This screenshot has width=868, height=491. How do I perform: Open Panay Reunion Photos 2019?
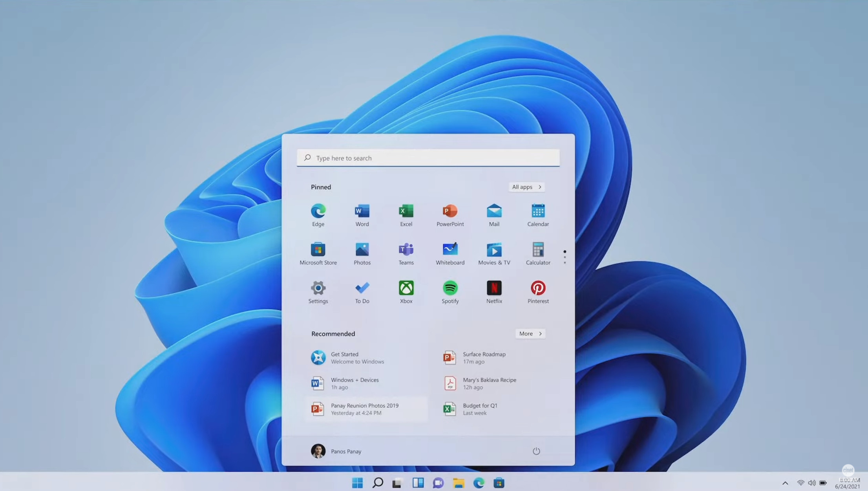(x=364, y=409)
